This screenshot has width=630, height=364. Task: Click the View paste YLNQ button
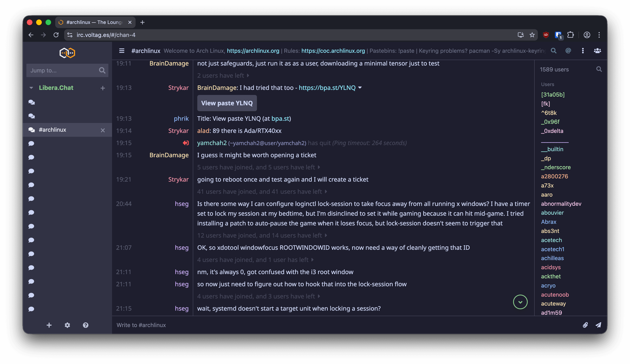pyautogui.click(x=227, y=103)
